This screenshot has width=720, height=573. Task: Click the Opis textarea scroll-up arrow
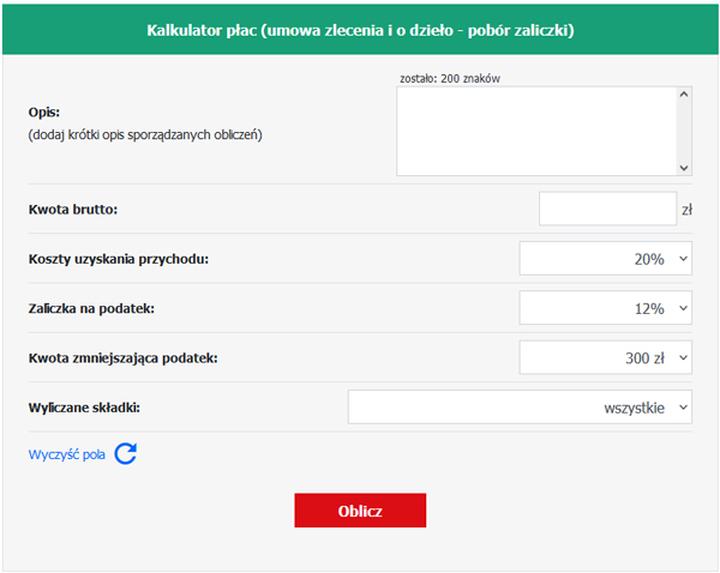tap(684, 95)
